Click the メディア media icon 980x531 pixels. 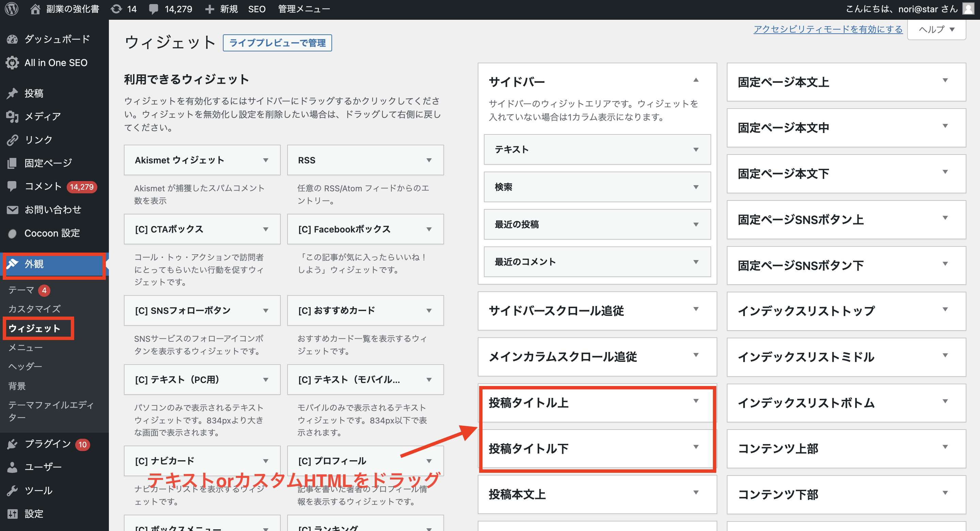pos(12,116)
